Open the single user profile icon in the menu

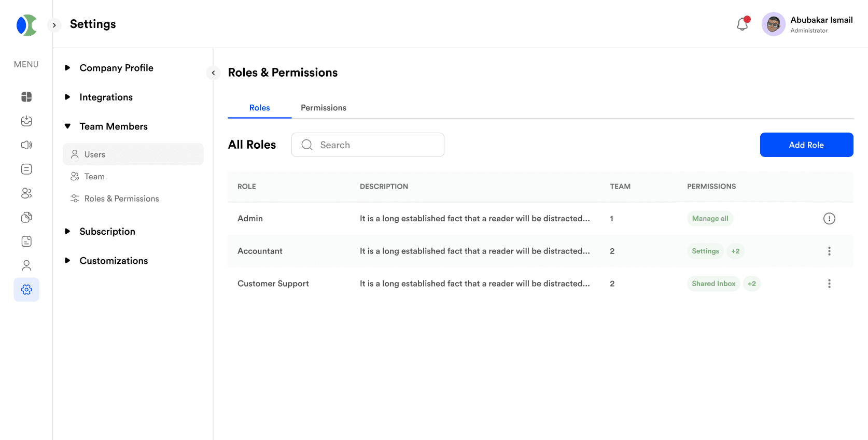[x=26, y=265]
